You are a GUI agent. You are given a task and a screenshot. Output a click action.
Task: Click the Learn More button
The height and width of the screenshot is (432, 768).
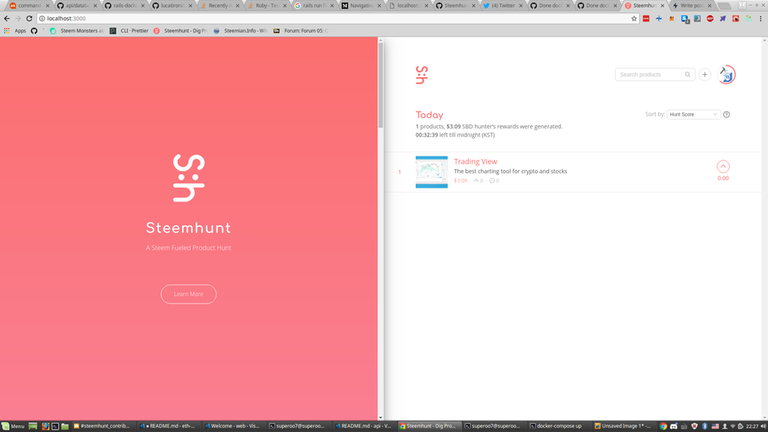click(189, 294)
